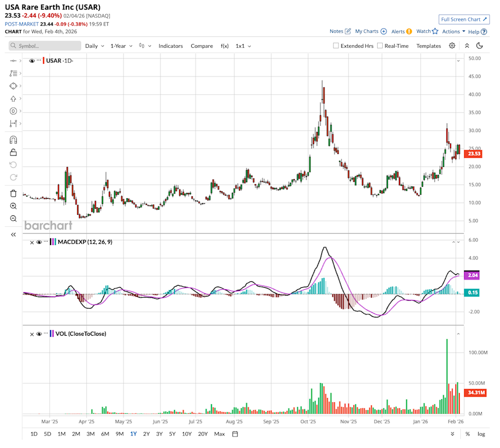The height and width of the screenshot is (448, 500).
Task: Select the 1Y time range
Action: pos(133,434)
